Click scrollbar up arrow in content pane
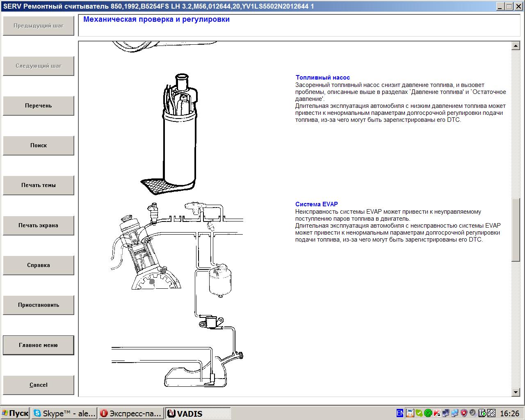This screenshot has height=420, width=525. [x=516, y=46]
